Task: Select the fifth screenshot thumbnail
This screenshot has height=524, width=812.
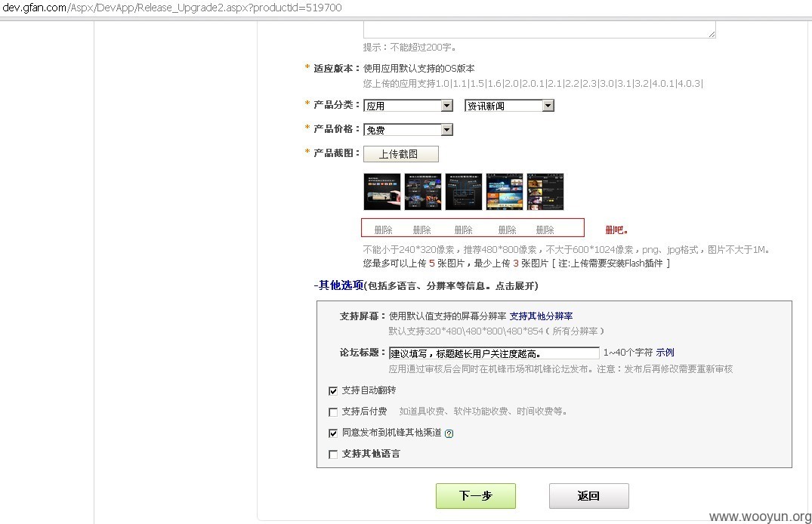Action: tap(545, 192)
